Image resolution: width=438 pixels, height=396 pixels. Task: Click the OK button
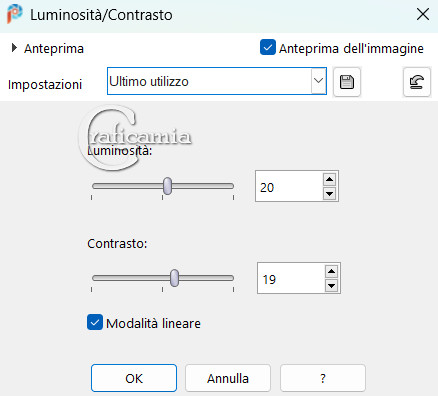coord(134,378)
